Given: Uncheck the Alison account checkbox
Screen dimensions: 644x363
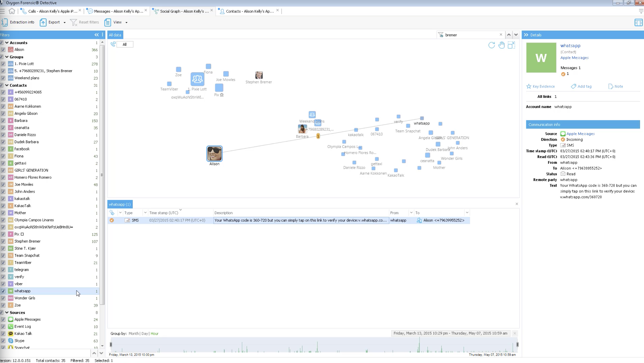Looking at the screenshot, I should click(x=3, y=50).
